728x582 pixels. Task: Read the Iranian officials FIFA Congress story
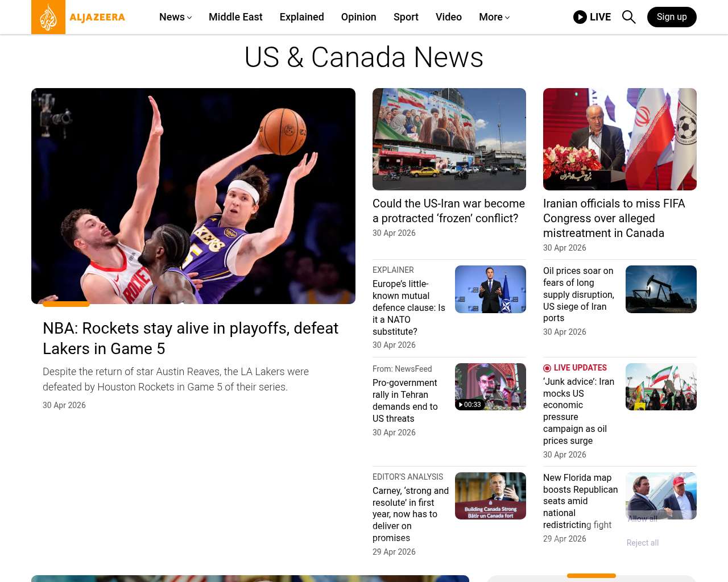(x=614, y=218)
